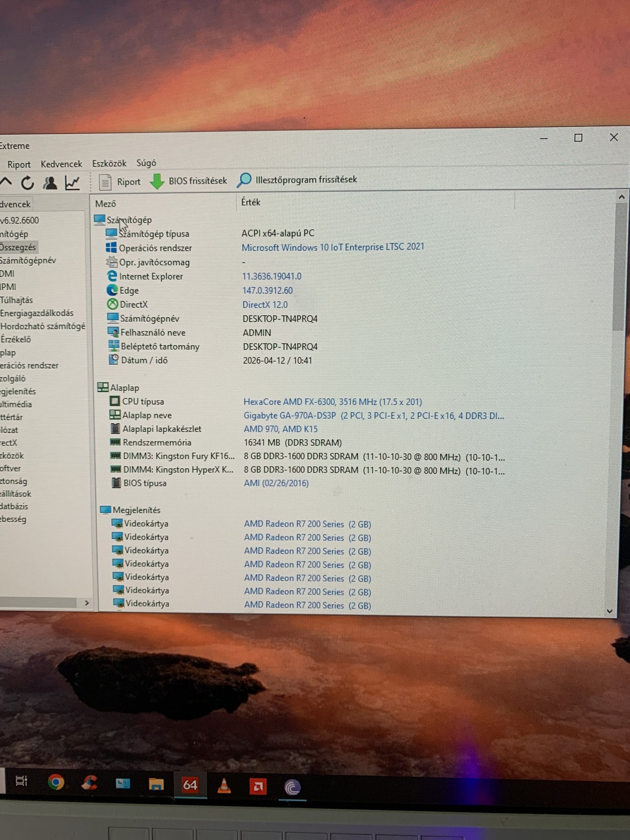This screenshot has width=630, height=840.
Task: Click the Rendszermemória RAM icon
Action: [x=115, y=442]
